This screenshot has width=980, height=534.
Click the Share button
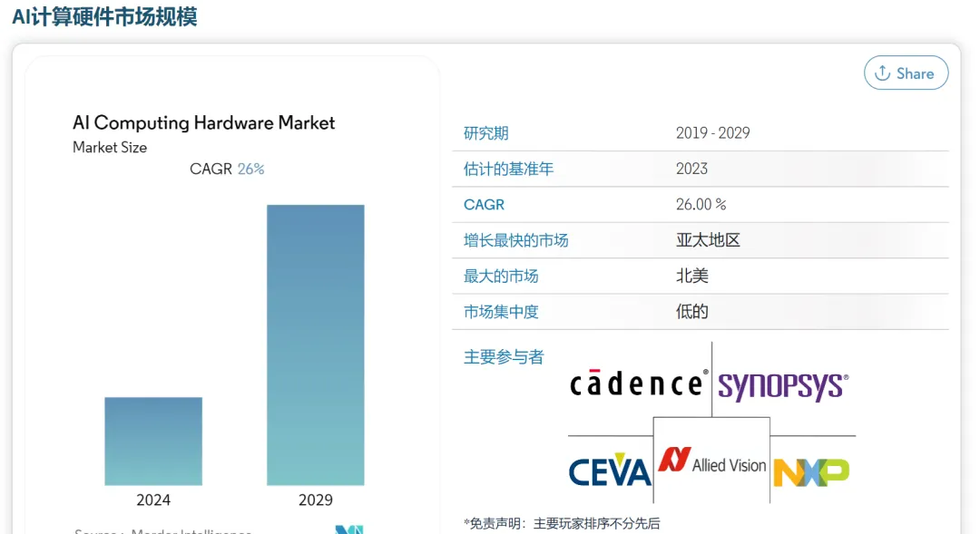[906, 73]
